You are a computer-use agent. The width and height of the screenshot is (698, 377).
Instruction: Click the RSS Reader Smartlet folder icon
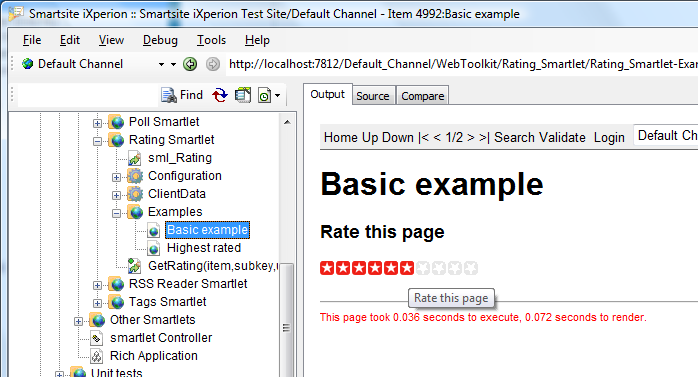[x=116, y=284]
